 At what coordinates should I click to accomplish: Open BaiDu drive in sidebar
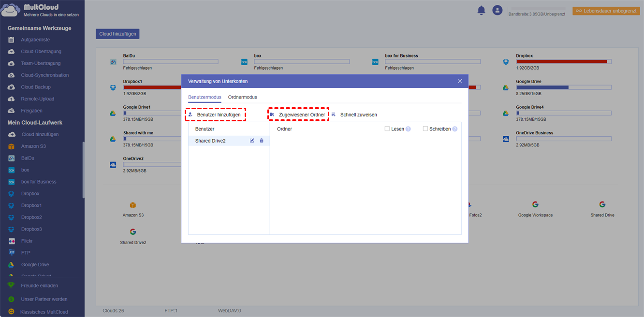click(x=28, y=158)
